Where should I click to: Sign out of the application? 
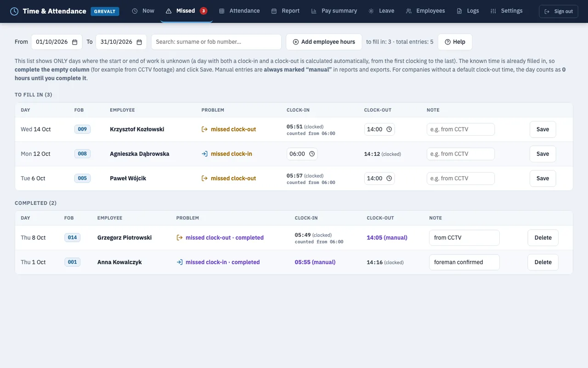(x=559, y=11)
